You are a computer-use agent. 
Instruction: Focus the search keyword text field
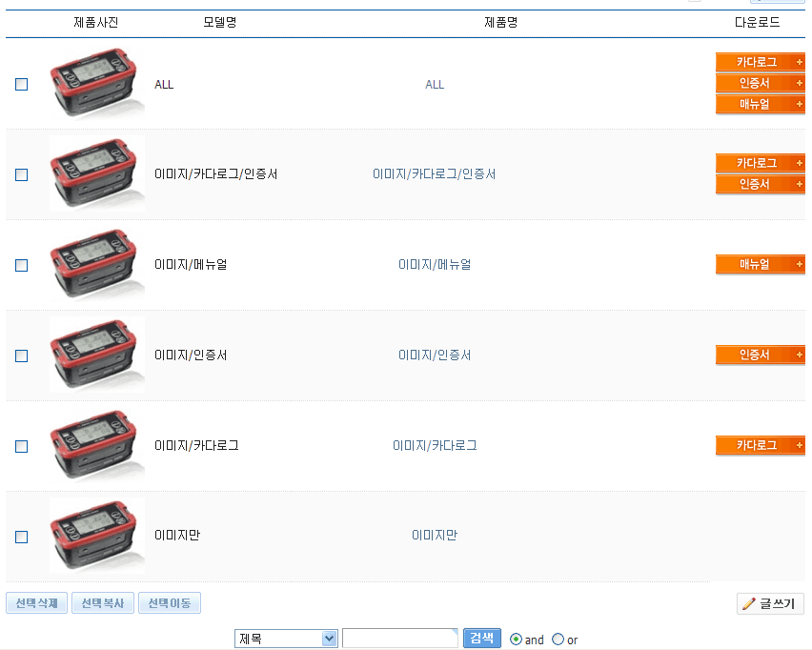click(399, 639)
